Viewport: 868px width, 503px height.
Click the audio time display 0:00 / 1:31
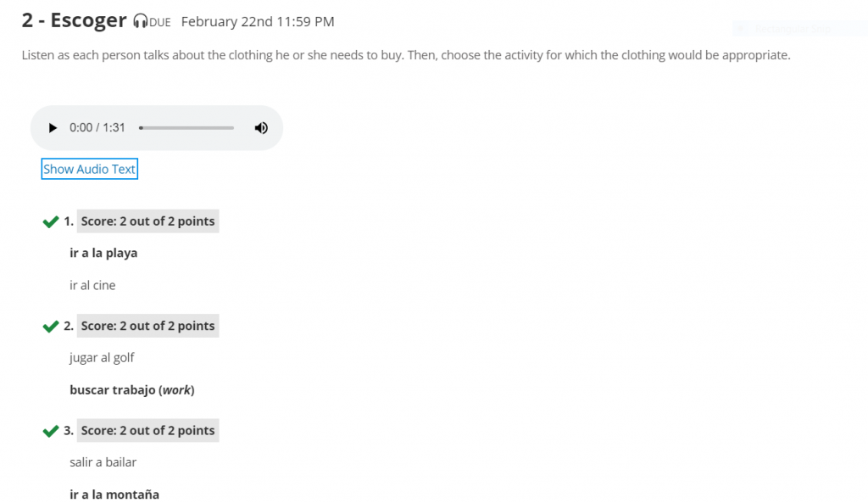coord(97,128)
